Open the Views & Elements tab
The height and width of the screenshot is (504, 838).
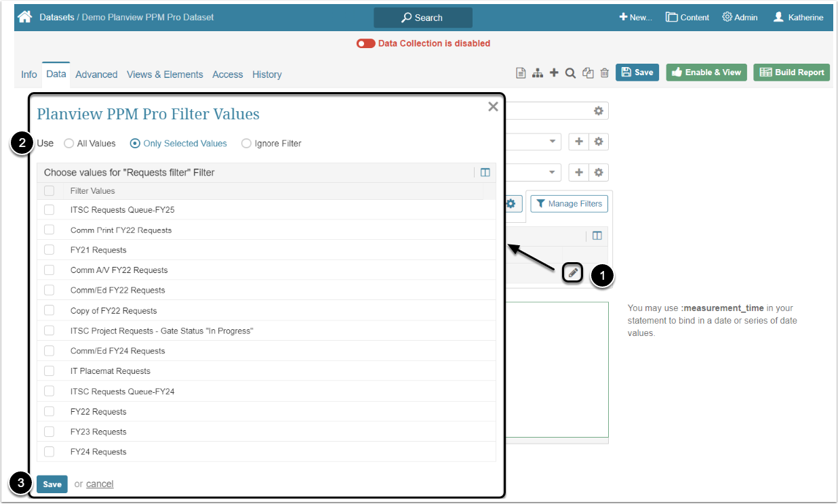(165, 75)
